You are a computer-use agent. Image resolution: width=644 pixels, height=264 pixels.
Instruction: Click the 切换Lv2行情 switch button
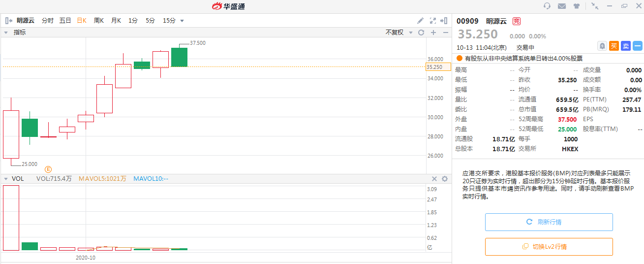tap(549, 247)
